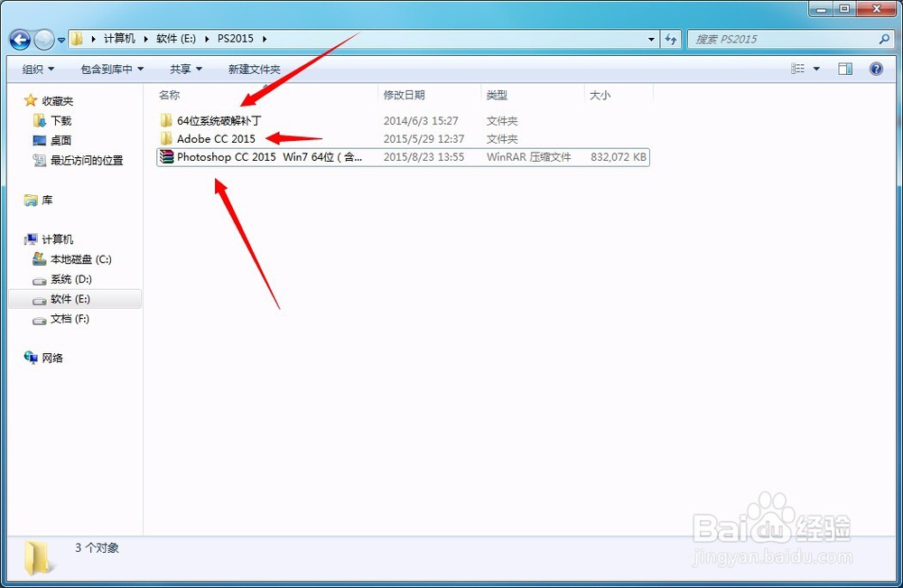Open 系统 (D:) drive
This screenshot has width=903, height=588.
(x=70, y=279)
